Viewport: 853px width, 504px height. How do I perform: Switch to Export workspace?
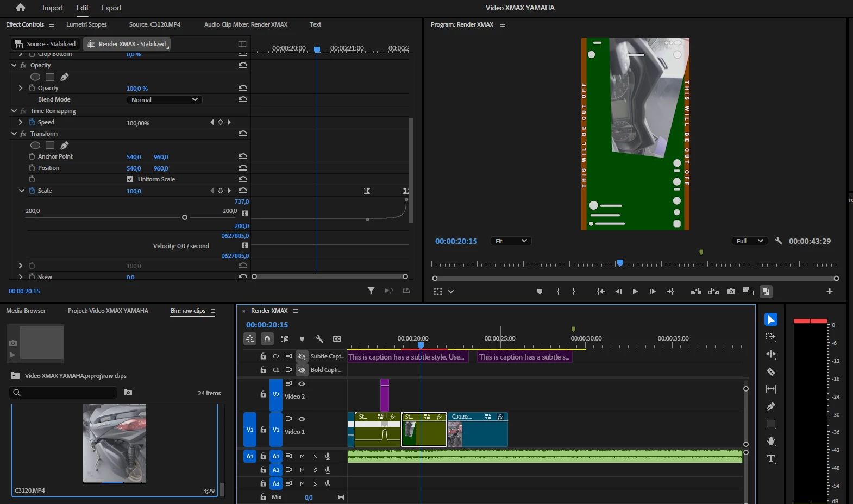pos(111,8)
